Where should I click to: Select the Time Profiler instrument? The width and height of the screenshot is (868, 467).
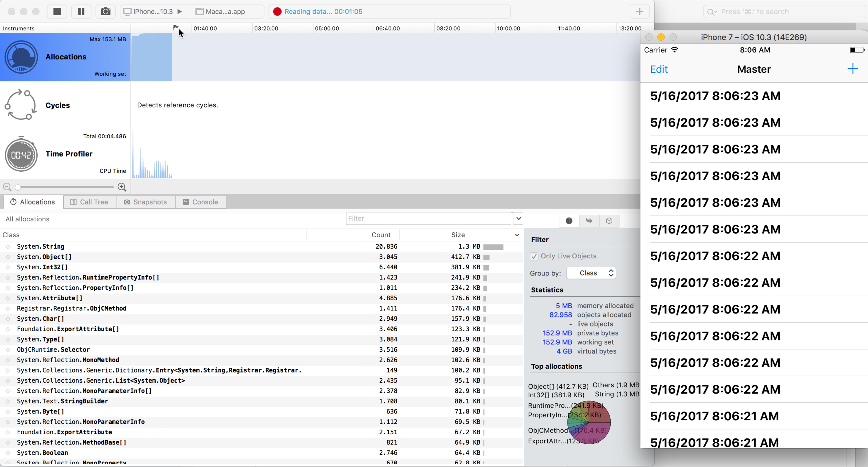[69, 154]
